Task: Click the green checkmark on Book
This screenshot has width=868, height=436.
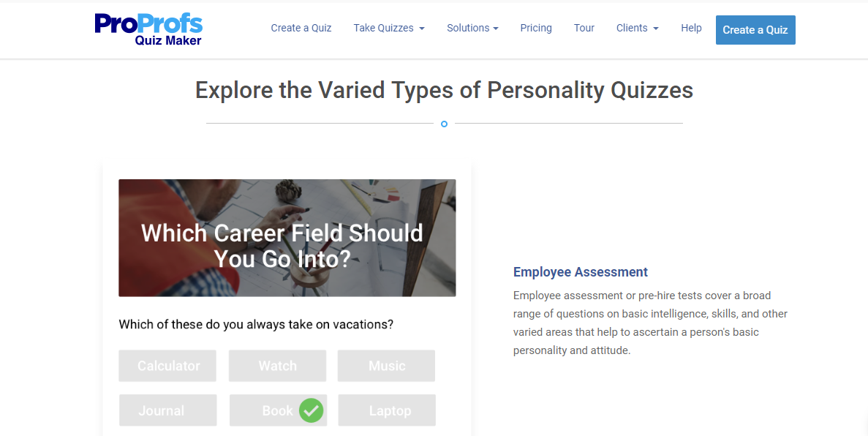Action: 312,410
